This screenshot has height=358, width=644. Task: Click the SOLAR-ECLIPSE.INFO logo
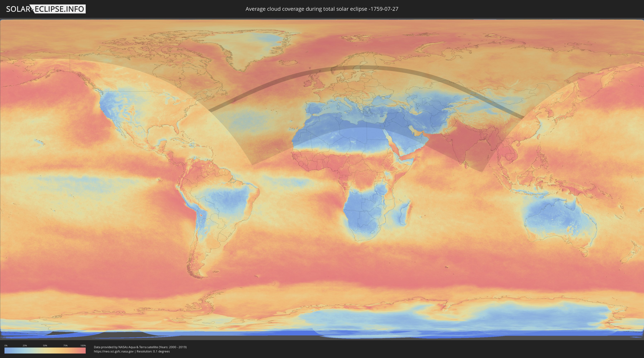click(x=46, y=9)
